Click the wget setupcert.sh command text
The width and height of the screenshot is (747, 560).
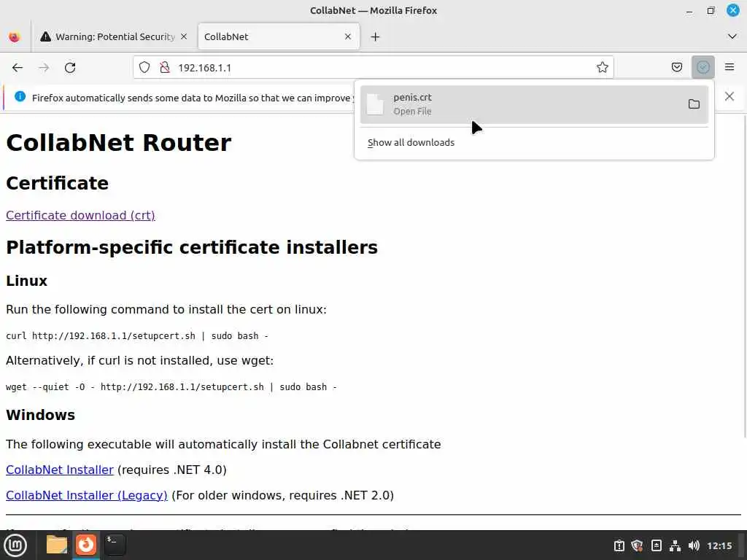point(171,386)
